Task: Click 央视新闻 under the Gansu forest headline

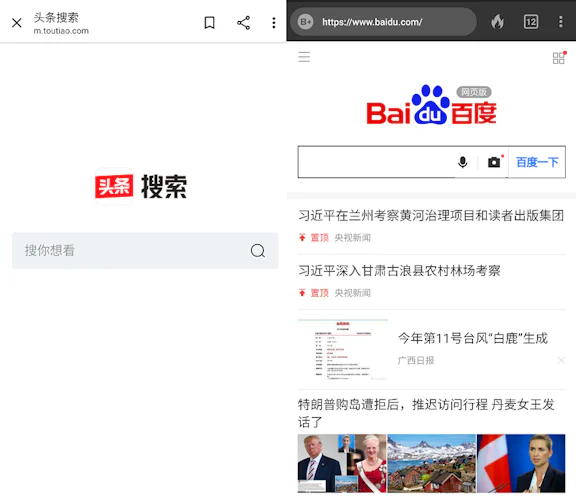Action: pyautogui.click(x=353, y=293)
